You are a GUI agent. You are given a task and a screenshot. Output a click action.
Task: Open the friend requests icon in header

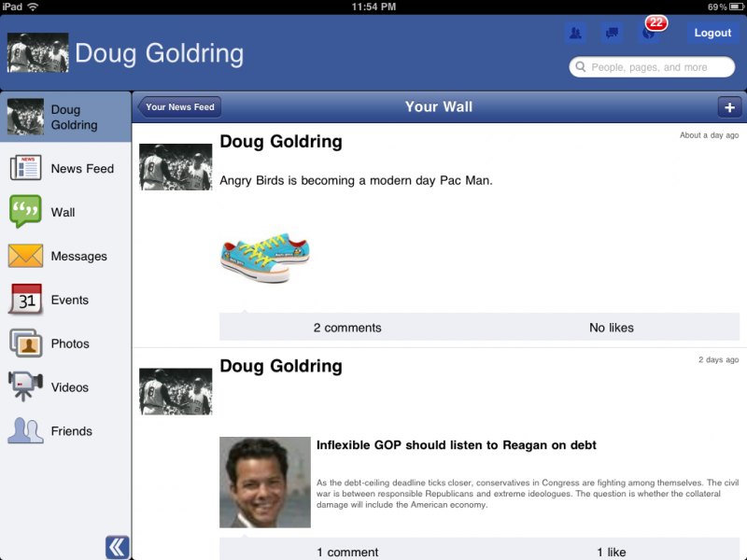575,33
